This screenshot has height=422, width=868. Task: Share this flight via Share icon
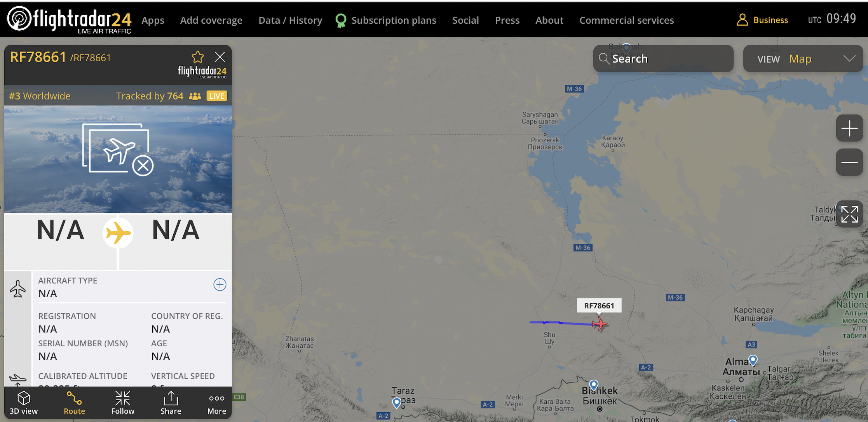(171, 403)
